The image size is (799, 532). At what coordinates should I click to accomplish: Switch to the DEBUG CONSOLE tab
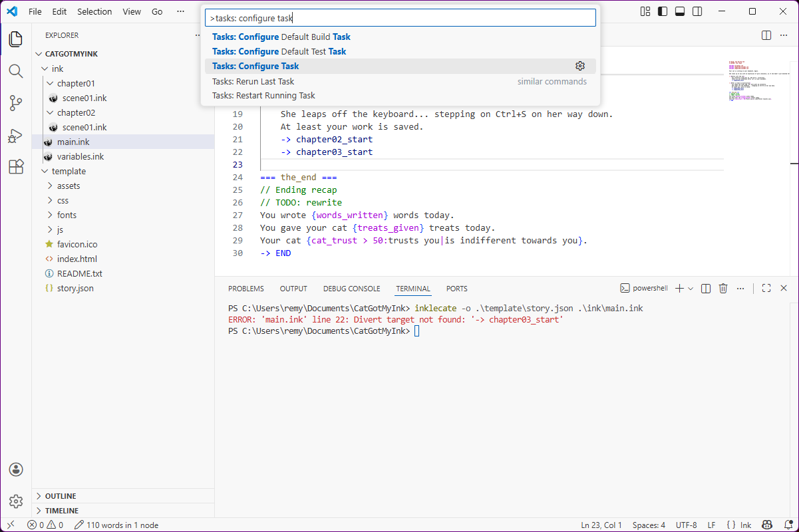(352, 289)
